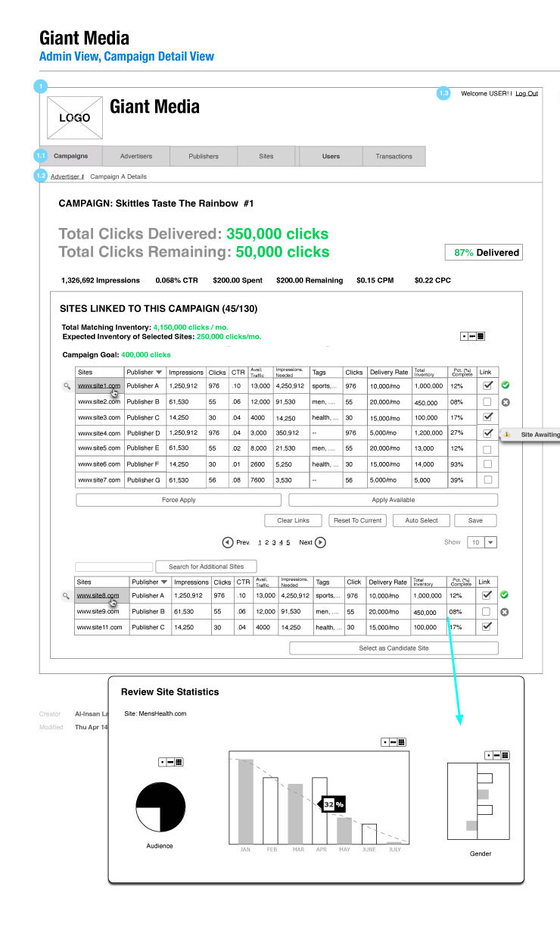
Task: Go to previous page with Prev arrow icon
Action: click(227, 542)
